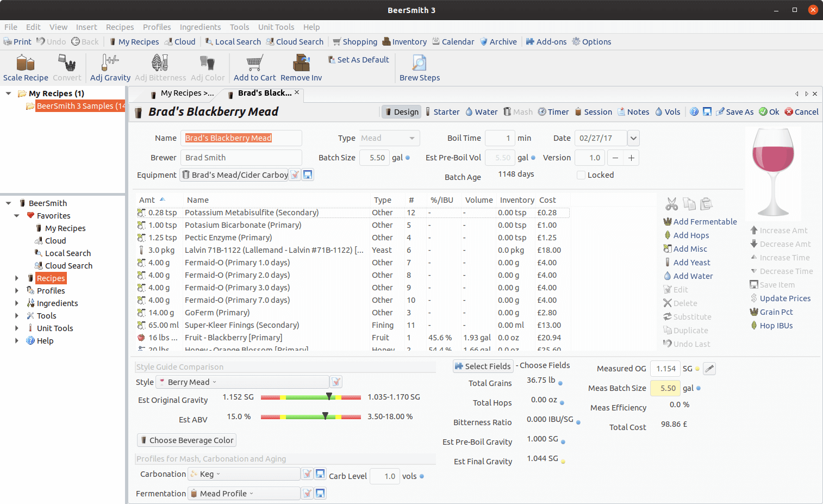Screen dimensions: 823x504
Task: Cut the selected ingredient with the scissors icon
Action: (x=672, y=204)
